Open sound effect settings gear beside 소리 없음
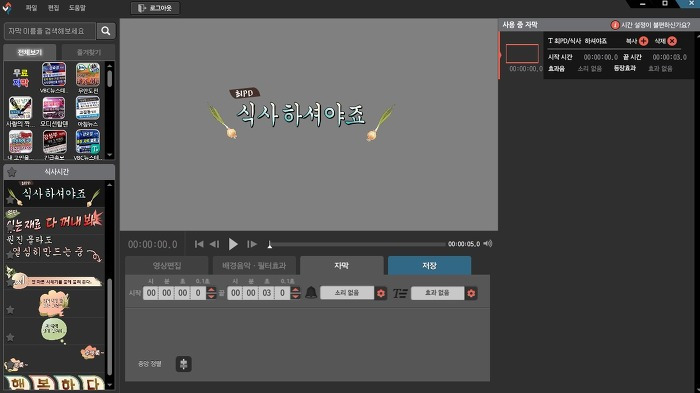Viewport: 700px width, 393px height. click(381, 293)
